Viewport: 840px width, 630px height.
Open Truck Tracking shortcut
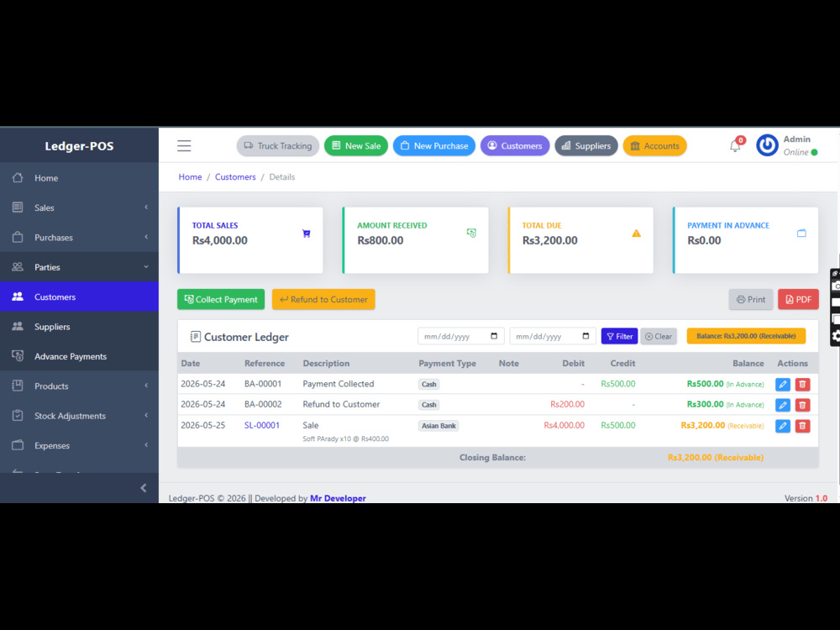pyautogui.click(x=277, y=145)
